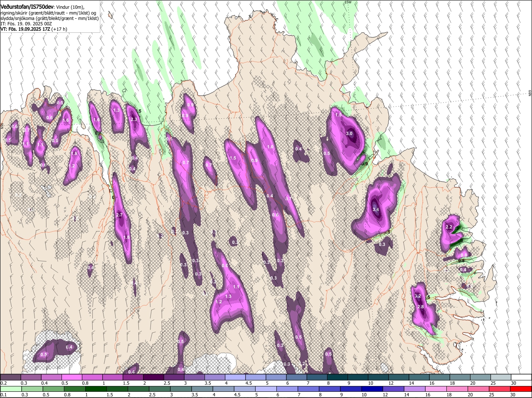
Task: Click the 3.2 precipitation value on map
Action: 418,296
